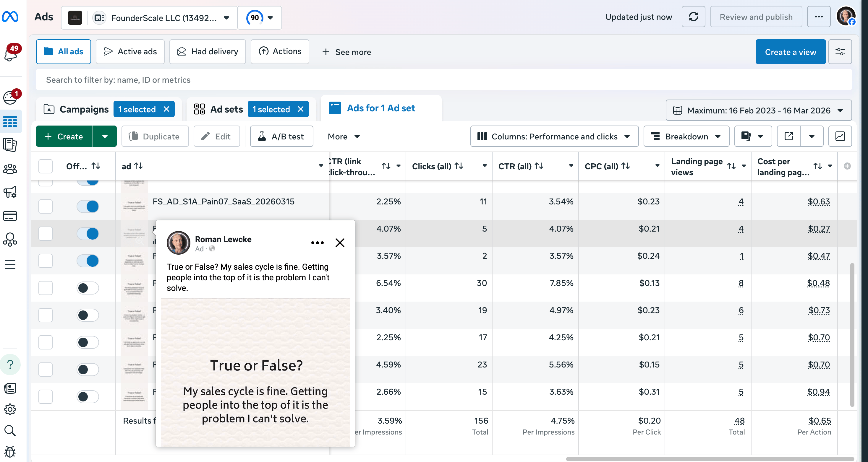Click the help question mark icon

click(10, 364)
